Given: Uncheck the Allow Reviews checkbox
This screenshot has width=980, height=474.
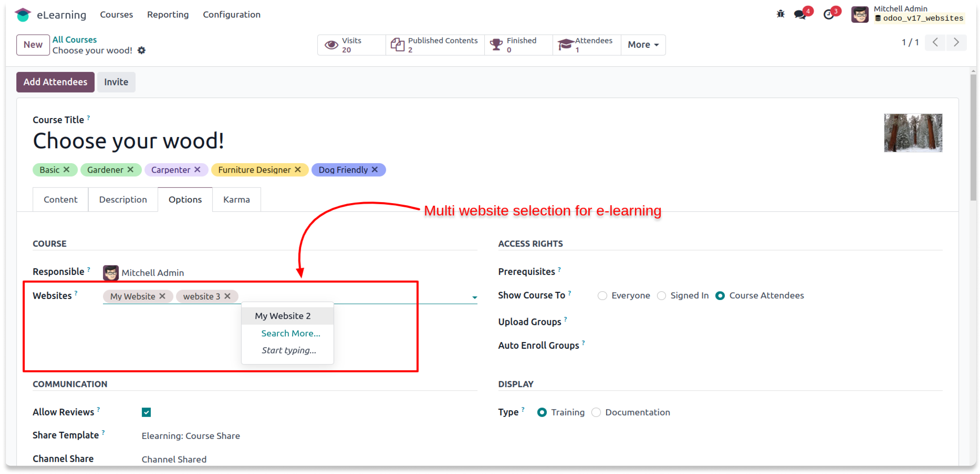Looking at the screenshot, I should tap(146, 412).
